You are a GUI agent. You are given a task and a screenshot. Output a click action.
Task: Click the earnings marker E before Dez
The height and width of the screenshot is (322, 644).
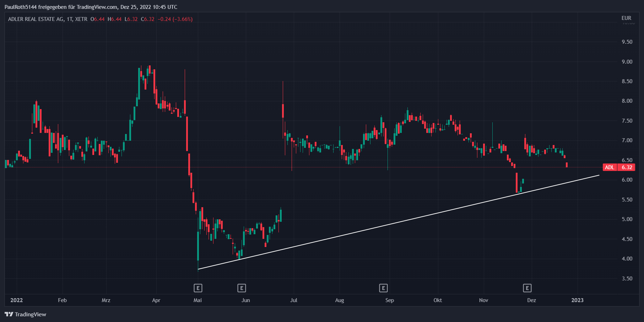pyautogui.click(x=527, y=288)
